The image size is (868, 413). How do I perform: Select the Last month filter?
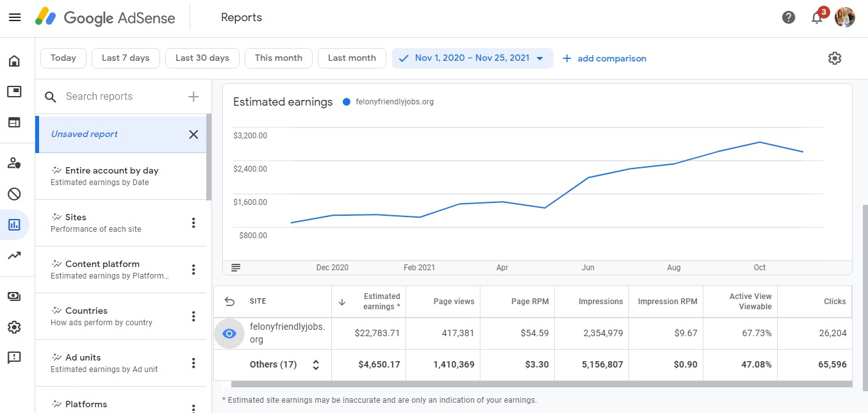pyautogui.click(x=352, y=58)
